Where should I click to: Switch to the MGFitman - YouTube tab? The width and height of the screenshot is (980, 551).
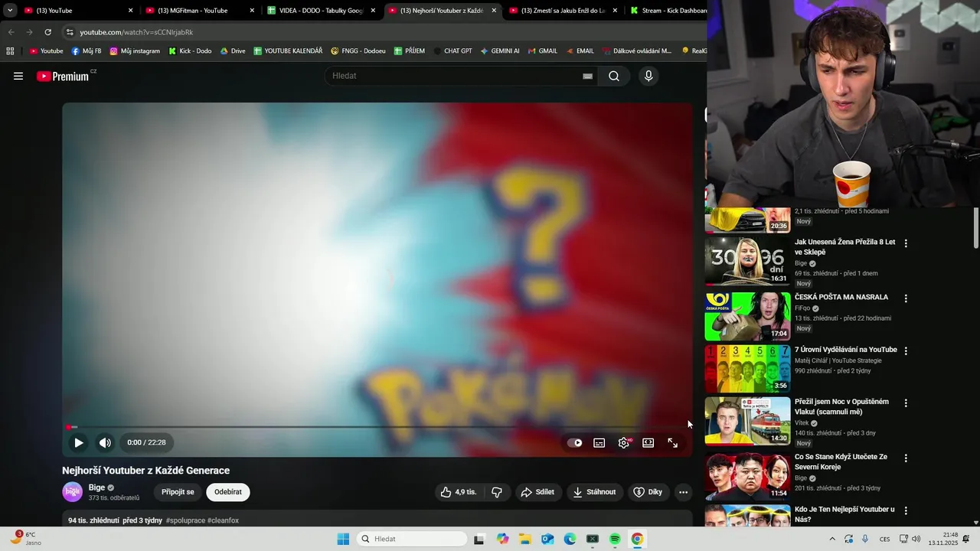[x=199, y=11]
